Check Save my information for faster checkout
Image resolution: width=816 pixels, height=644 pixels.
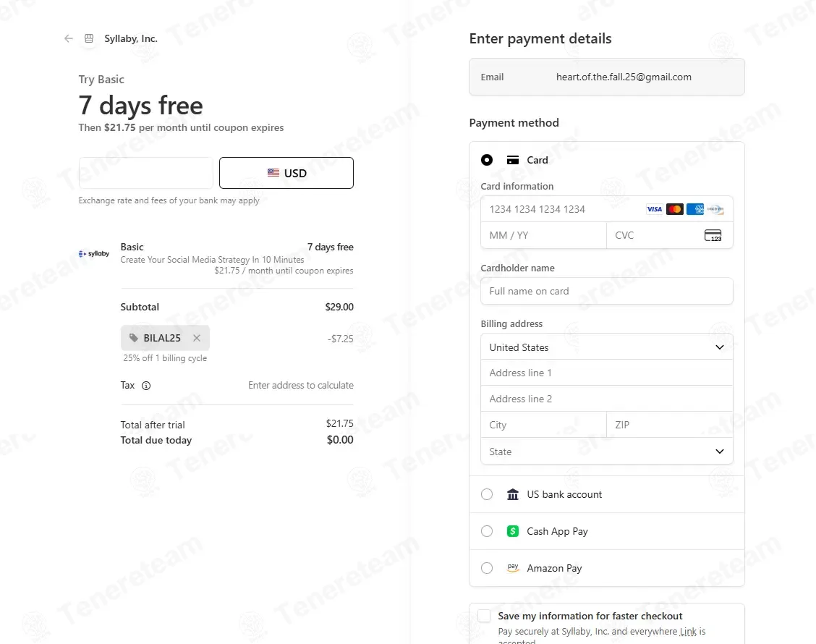coord(484,616)
